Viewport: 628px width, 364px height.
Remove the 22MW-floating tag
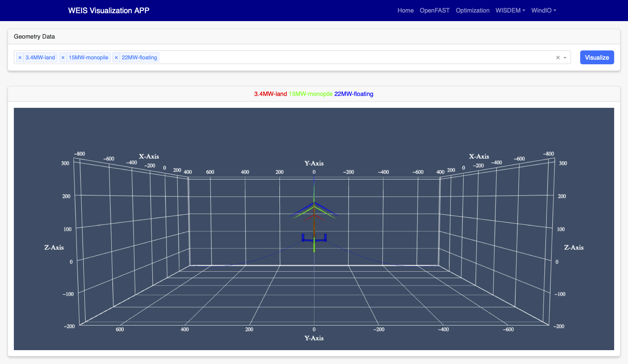[116, 57]
